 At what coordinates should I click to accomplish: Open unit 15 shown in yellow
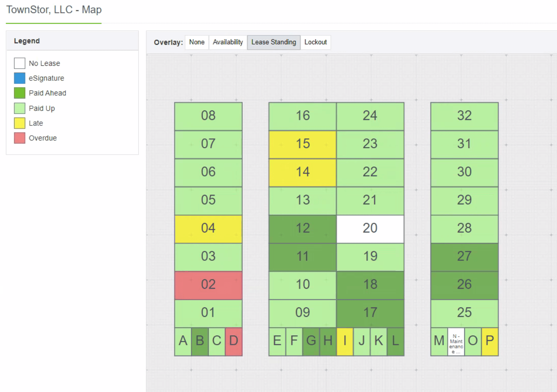tap(302, 144)
